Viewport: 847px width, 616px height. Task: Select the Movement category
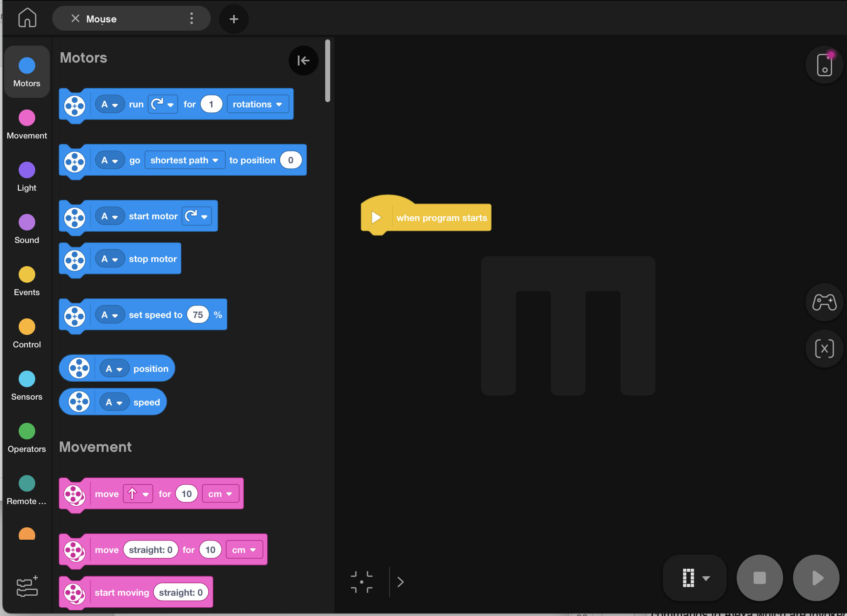pos(27,124)
